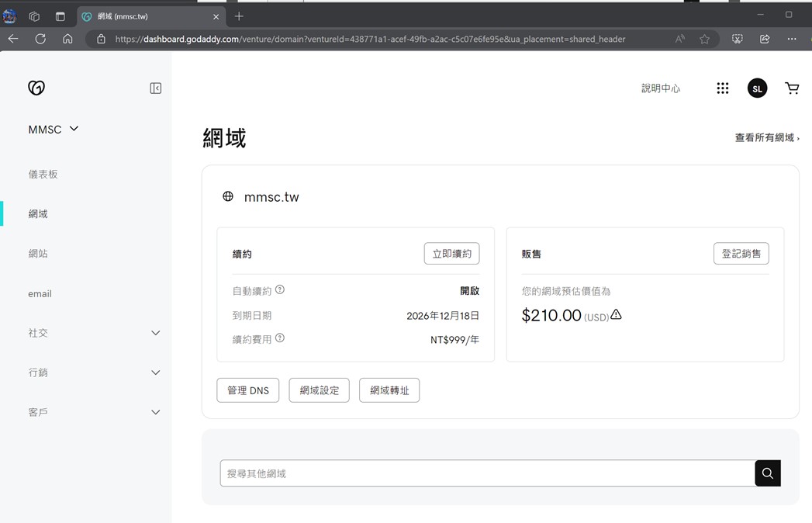
Task: Open browser settings and more ellipsis
Action: [792, 39]
